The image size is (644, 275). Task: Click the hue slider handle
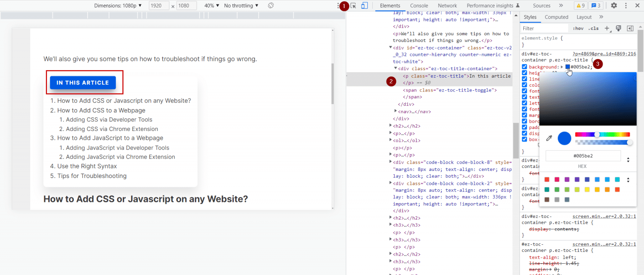[x=597, y=134]
